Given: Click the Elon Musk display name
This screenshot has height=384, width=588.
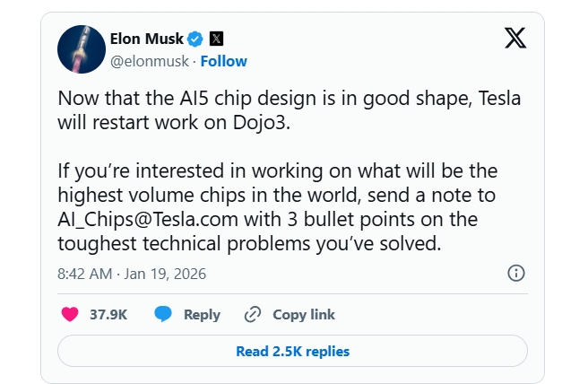Looking at the screenshot, I should pyautogui.click(x=147, y=39).
